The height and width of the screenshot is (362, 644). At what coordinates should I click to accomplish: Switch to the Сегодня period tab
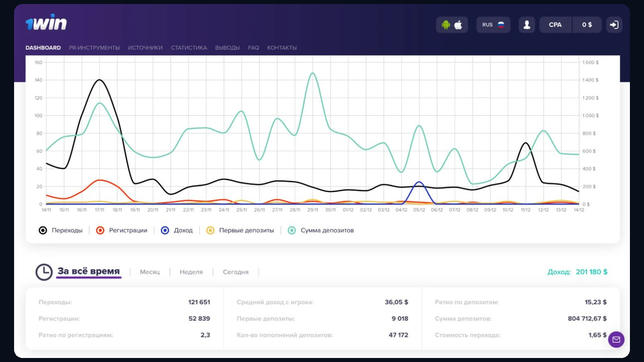(236, 272)
